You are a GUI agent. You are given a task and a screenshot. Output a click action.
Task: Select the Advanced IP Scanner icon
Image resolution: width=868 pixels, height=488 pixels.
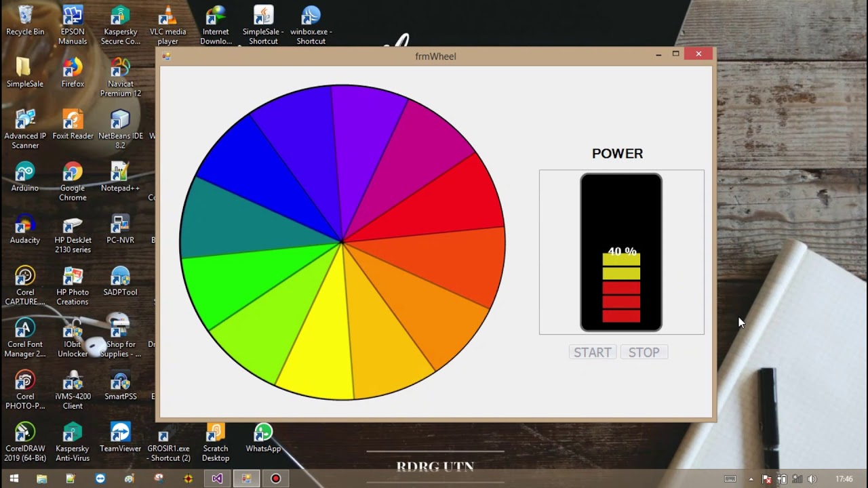pos(25,129)
